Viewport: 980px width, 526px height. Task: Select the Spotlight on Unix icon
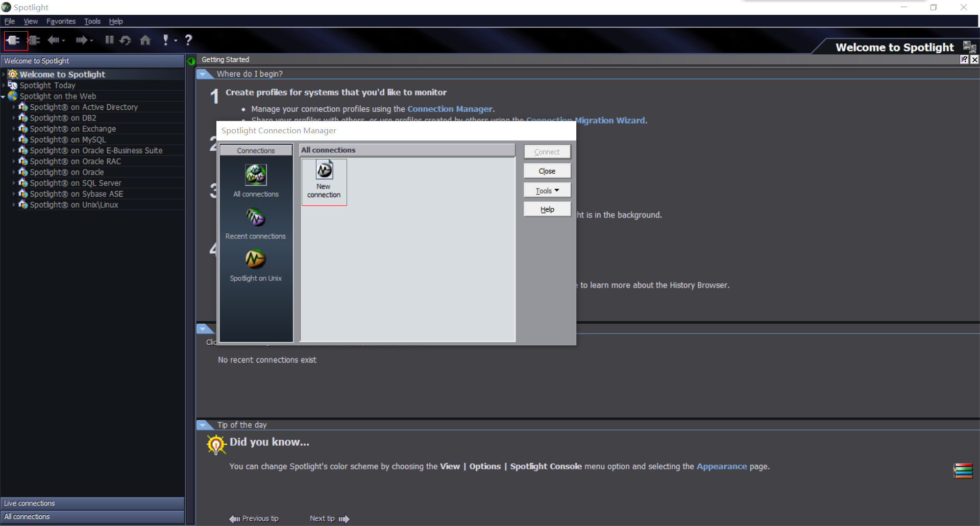click(x=255, y=259)
